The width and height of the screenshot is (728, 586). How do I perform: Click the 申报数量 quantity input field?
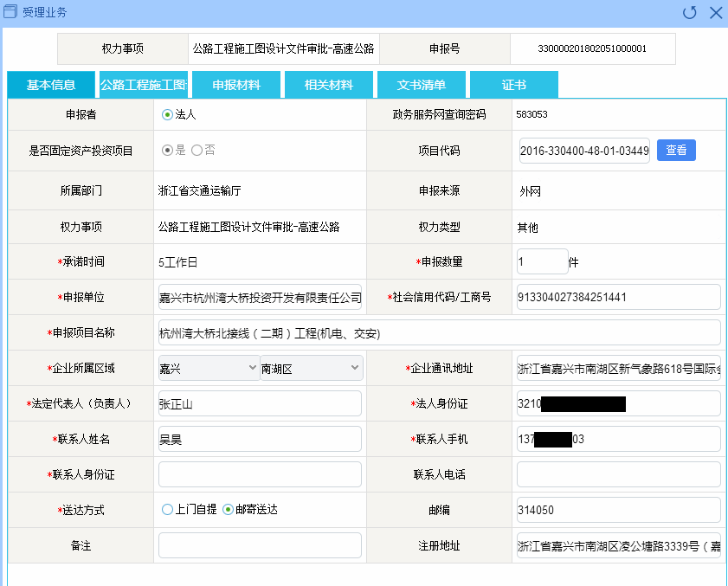point(542,261)
